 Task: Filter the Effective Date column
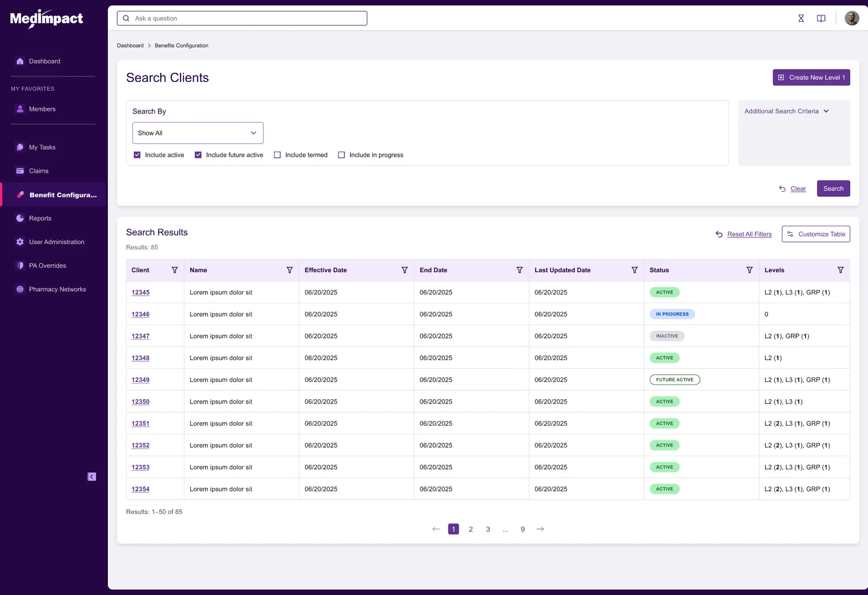click(405, 270)
